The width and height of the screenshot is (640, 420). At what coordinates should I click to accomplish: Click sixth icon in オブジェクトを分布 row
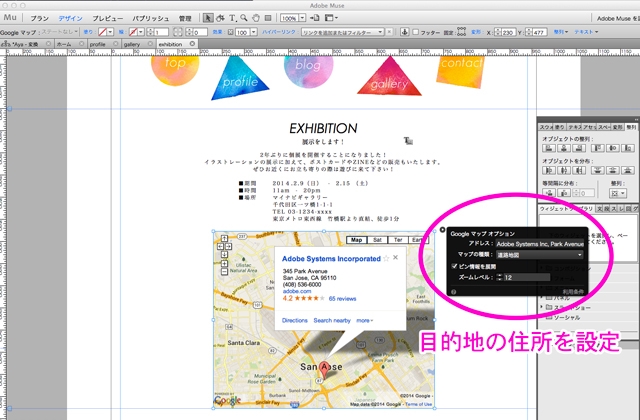[x=628, y=170]
